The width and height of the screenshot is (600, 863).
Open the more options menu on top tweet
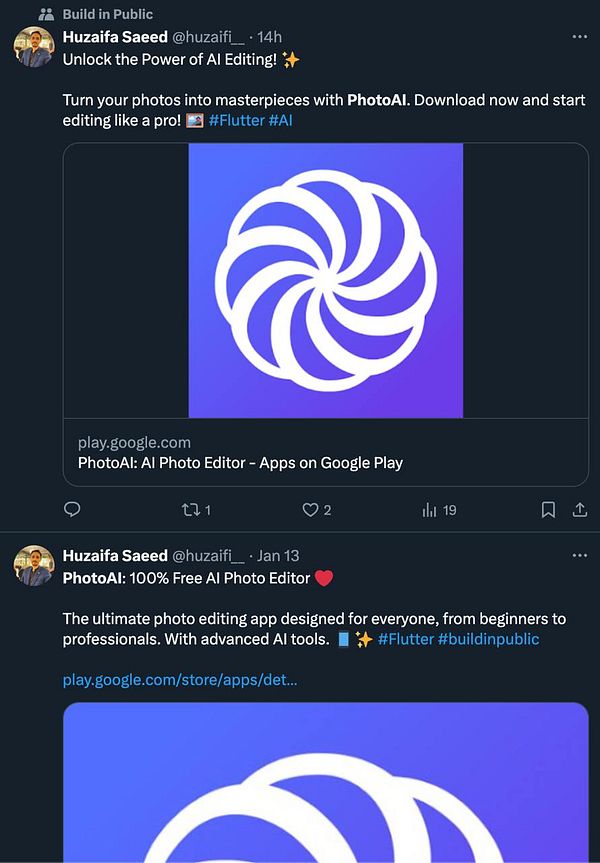pyautogui.click(x=579, y=36)
